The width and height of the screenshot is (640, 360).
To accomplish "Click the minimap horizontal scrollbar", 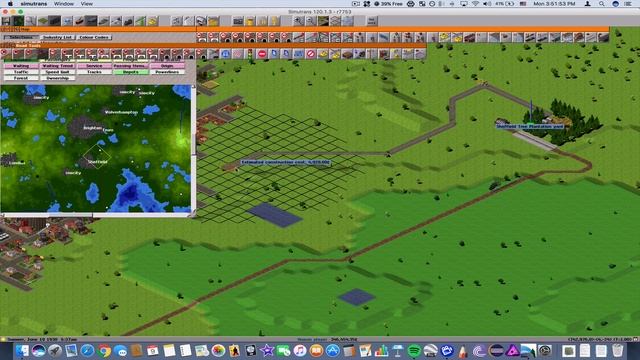I will pyautogui.click(x=96, y=214).
